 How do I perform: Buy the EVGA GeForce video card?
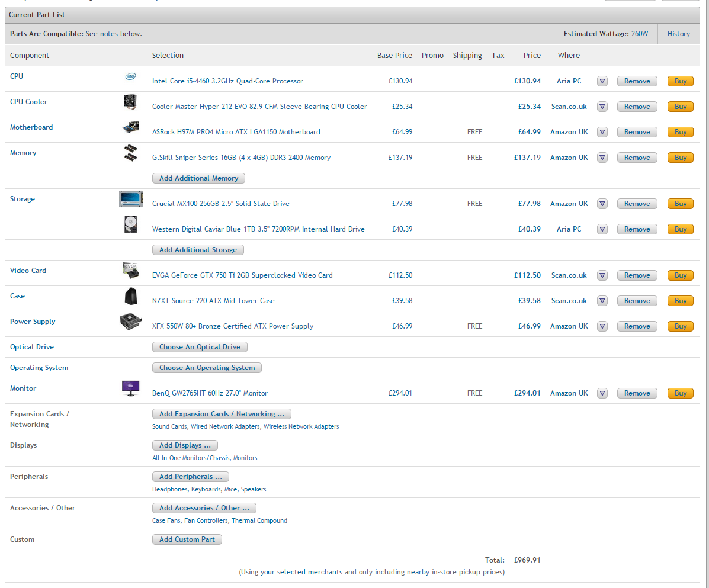(x=681, y=275)
